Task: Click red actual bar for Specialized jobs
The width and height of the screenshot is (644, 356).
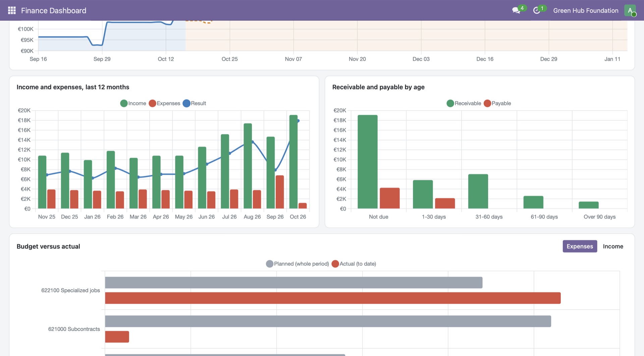Action: 333,298
